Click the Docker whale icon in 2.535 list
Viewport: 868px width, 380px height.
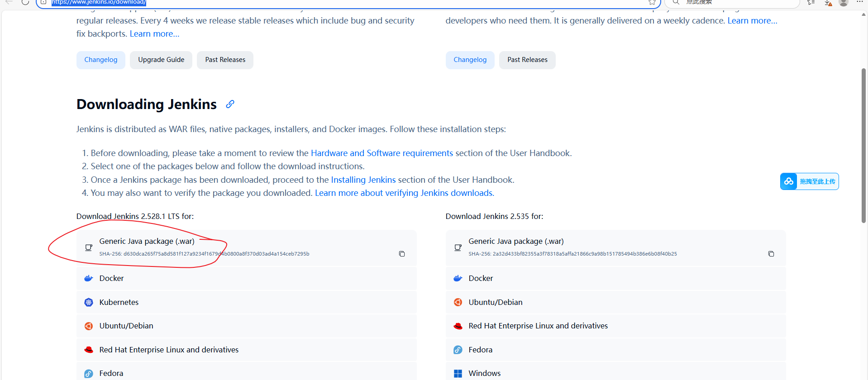(458, 278)
